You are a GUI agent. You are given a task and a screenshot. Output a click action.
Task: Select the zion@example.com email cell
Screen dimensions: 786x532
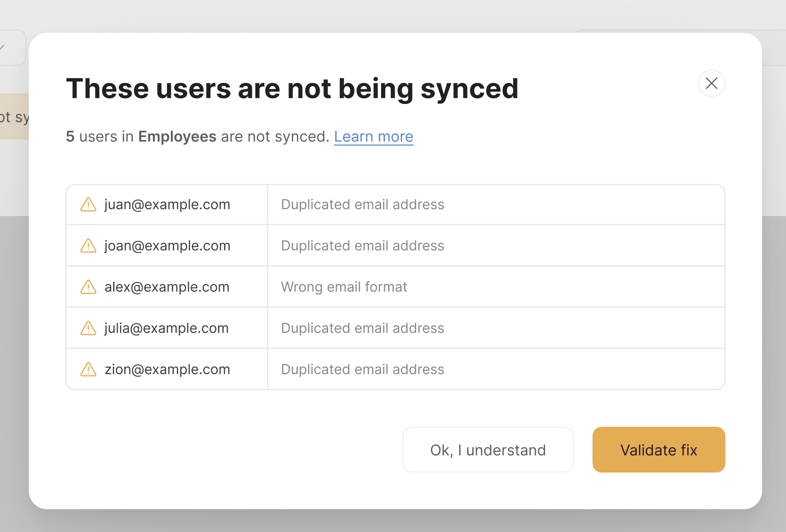167,369
